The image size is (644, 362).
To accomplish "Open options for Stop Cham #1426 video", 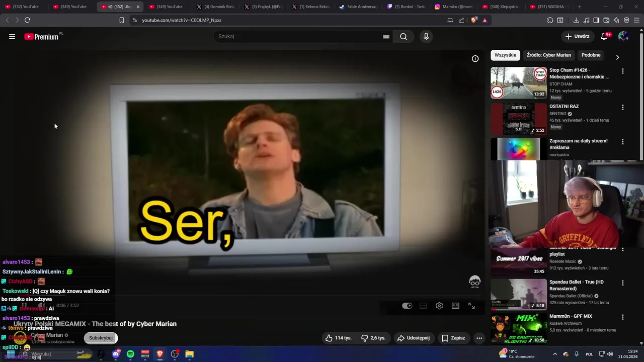I will 623,71.
